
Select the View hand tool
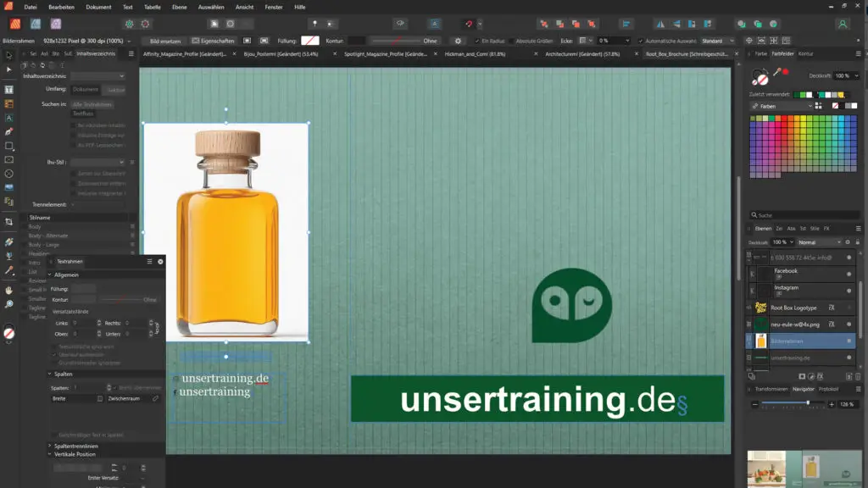(8, 290)
